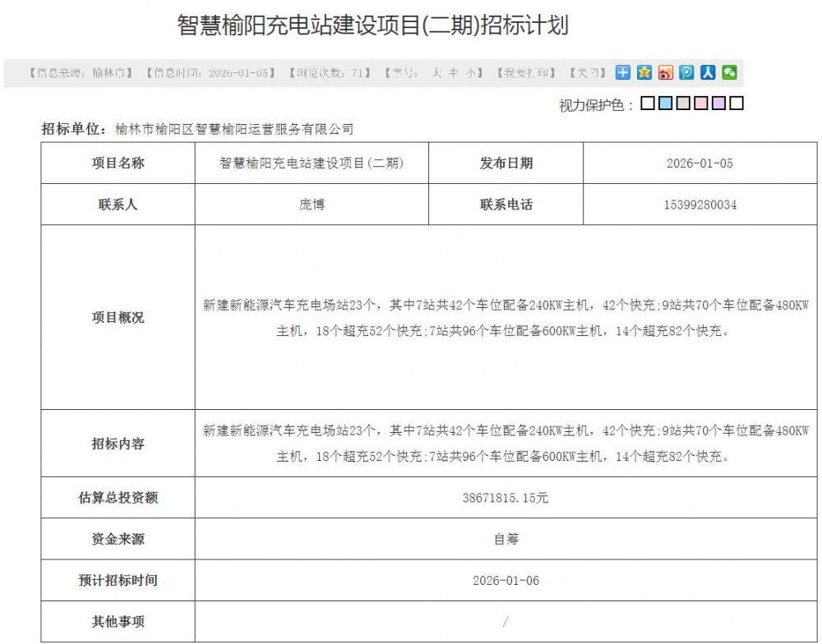Click the contact phone number 15399280034
This screenshot has height=644, width=822.
coord(700,205)
